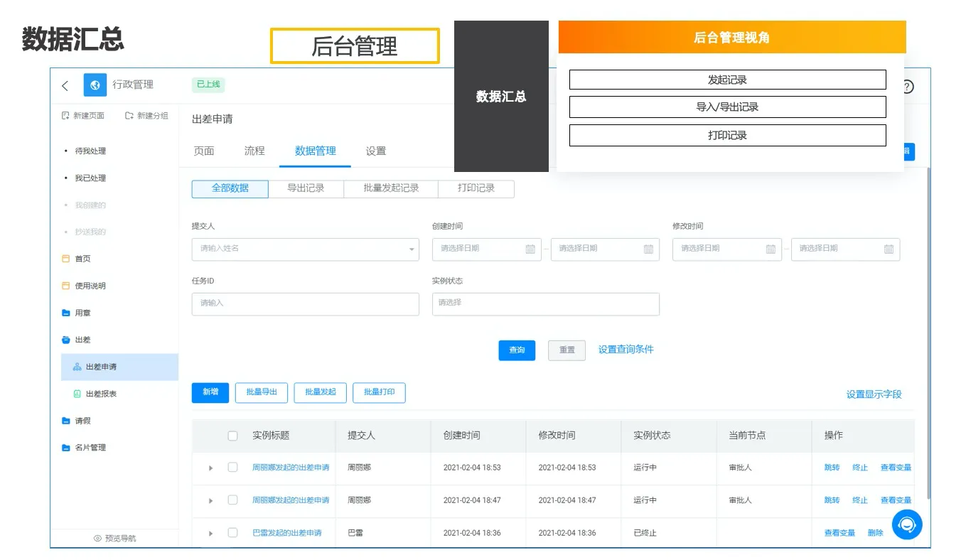
Task: Click the 使用说明 page icon
Action: (x=66, y=286)
